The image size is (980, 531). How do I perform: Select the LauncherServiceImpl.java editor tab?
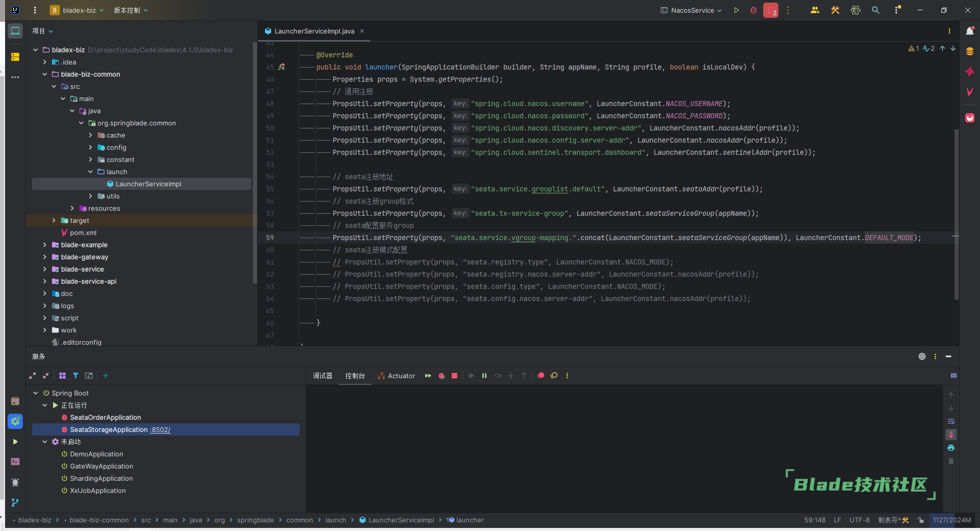[314, 31]
